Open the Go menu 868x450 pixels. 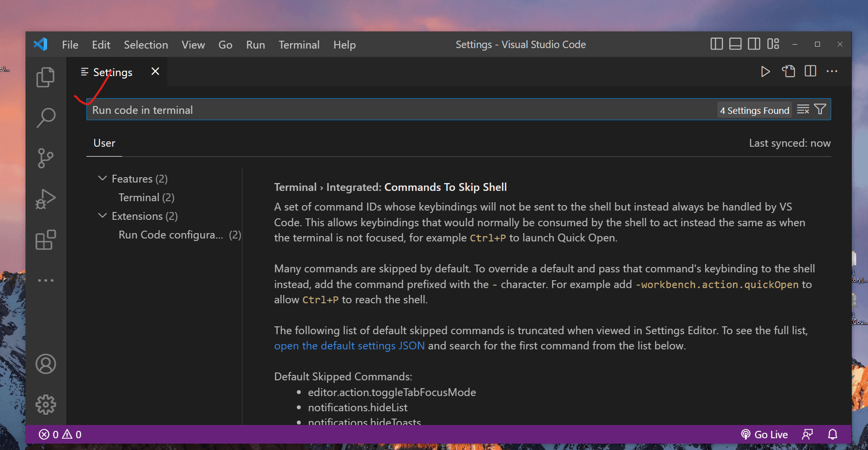coord(225,45)
